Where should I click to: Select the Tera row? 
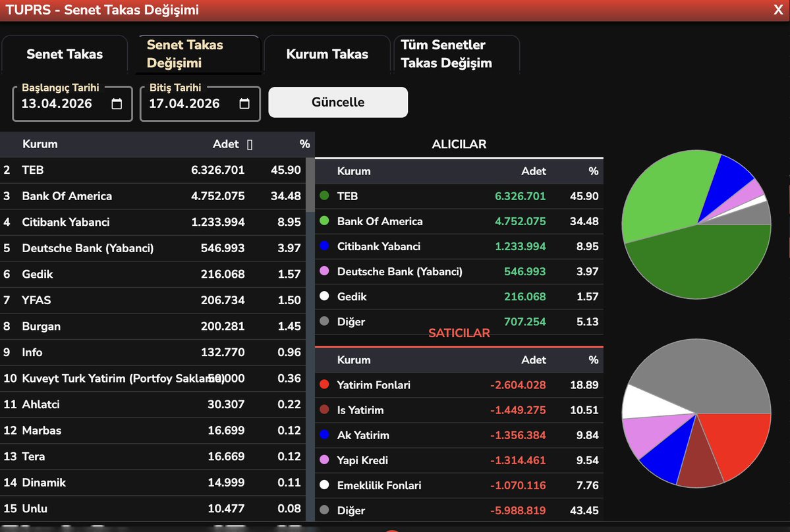(x=153, y=456)
